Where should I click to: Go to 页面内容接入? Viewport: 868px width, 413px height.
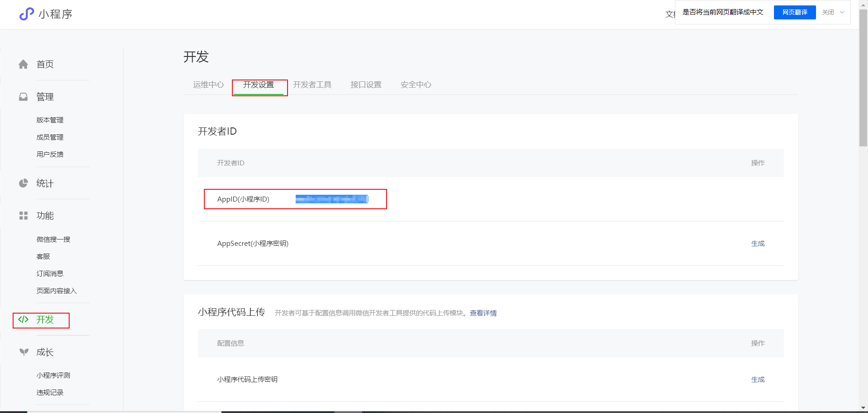click(57, 291)
